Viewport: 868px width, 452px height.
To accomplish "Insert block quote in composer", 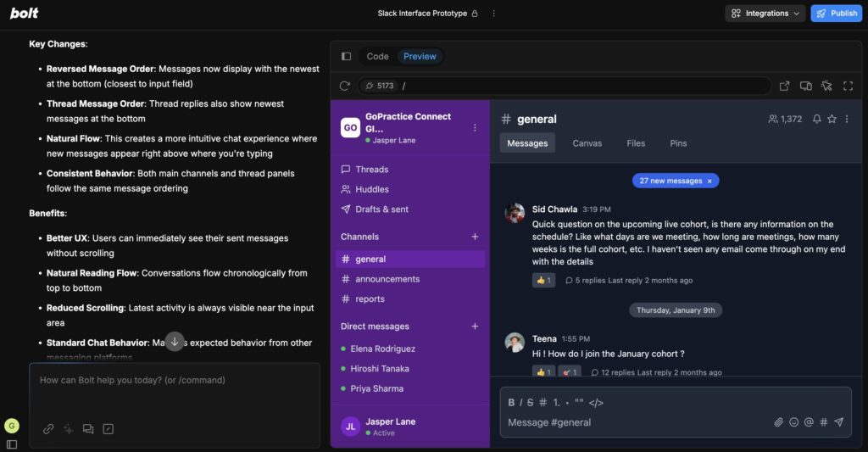I will tap(579, 402).
